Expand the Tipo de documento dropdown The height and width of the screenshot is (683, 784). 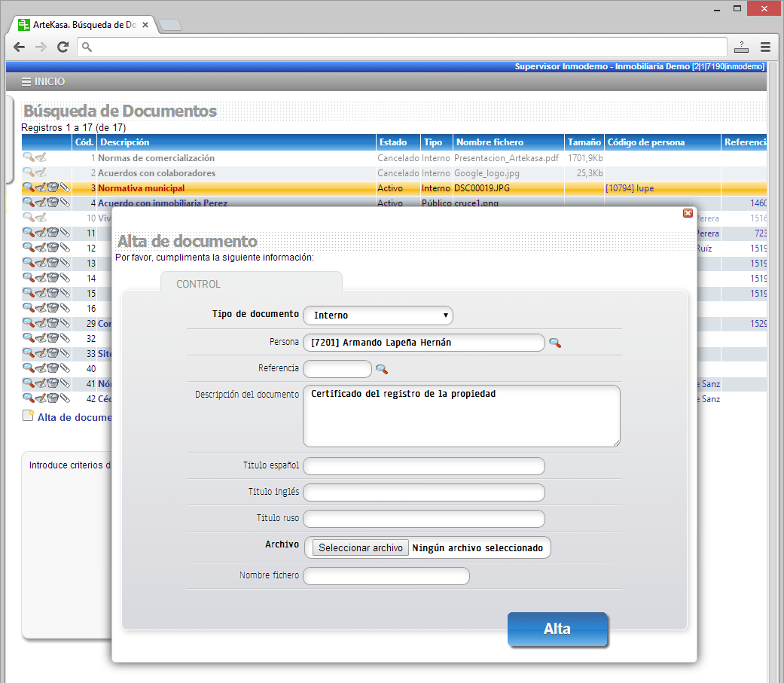pos(378,315)
